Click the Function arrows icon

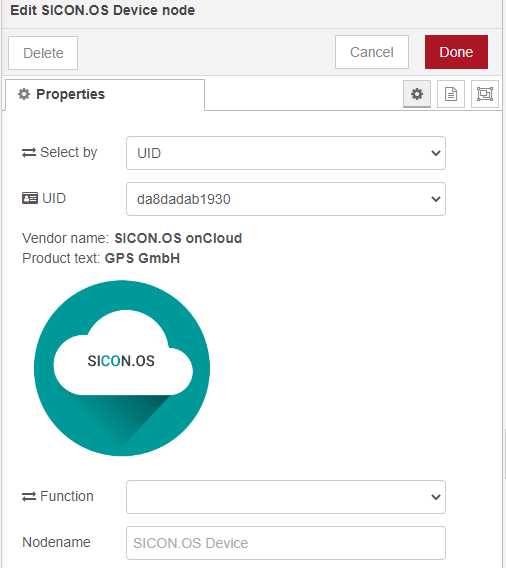[x=29, y=496]
